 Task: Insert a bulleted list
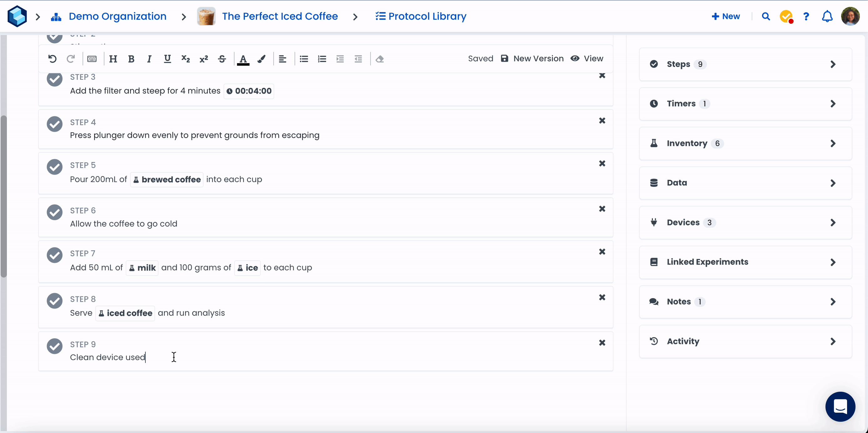[x=304, y=59]
